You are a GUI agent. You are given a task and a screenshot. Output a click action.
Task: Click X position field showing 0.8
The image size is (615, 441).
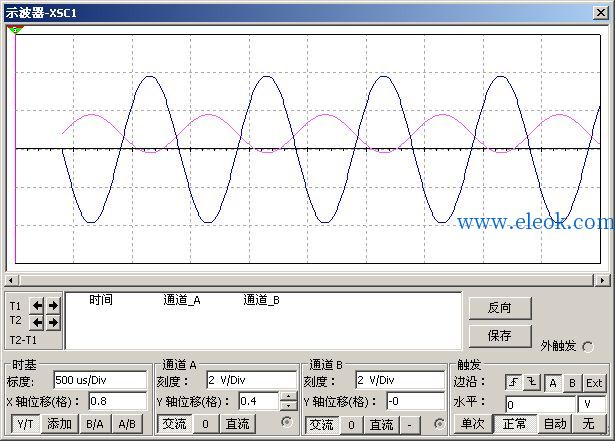pos(118,401)
